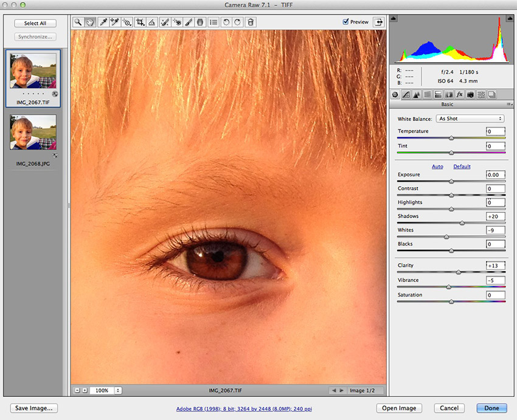Mark image for deletion with trash icon
The height and width of the screenshot is (420, 517).
[x=251, y=22]
